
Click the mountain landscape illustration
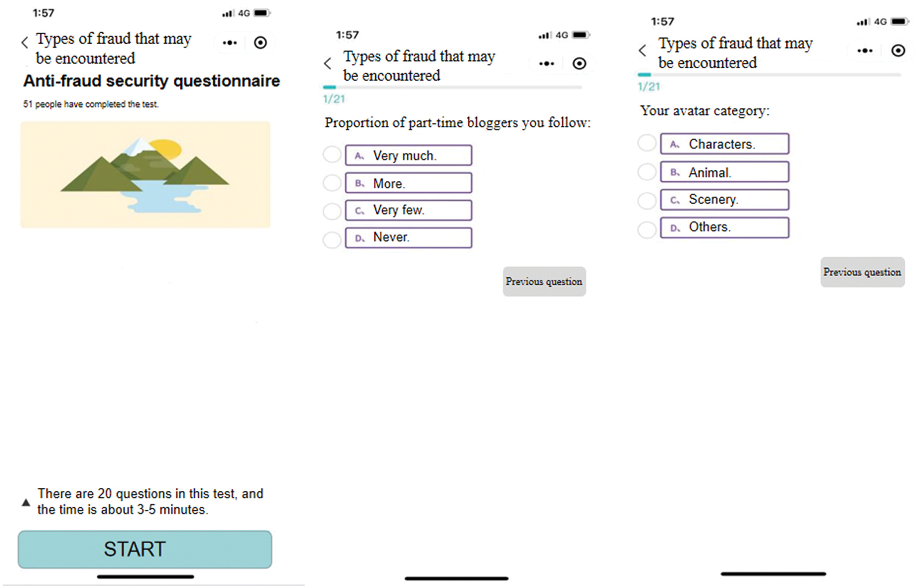click(x=145, y=175)
